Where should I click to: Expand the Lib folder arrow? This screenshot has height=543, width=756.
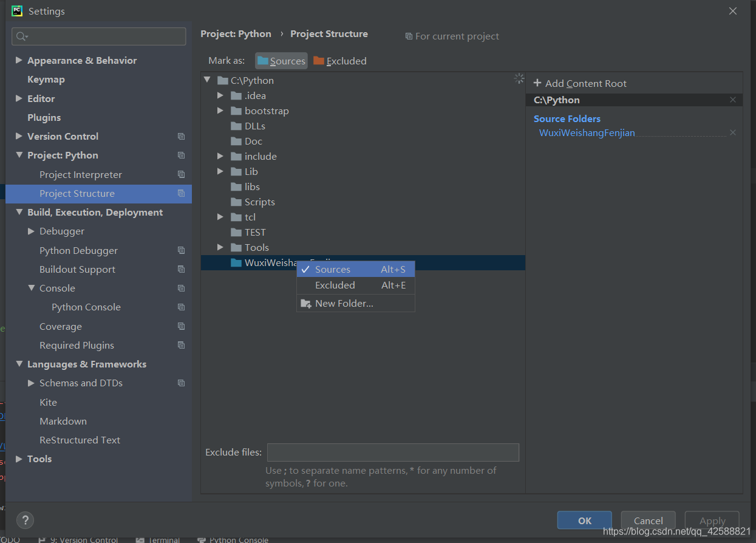[x=220, y=171]
